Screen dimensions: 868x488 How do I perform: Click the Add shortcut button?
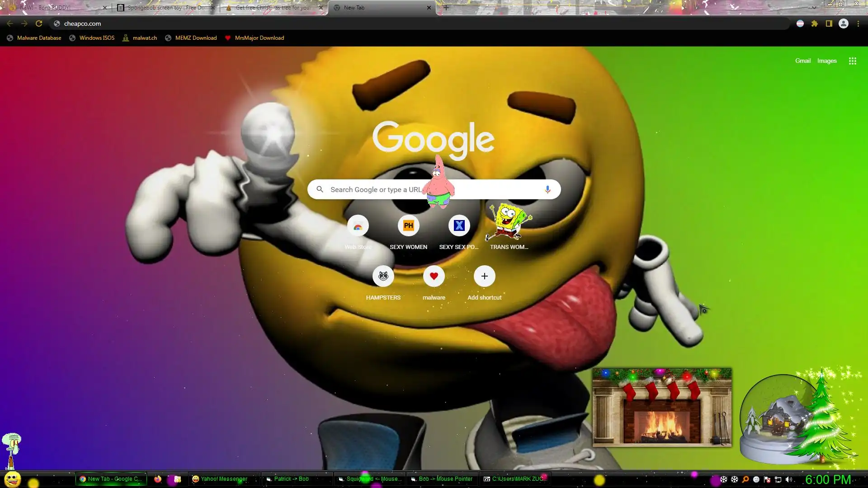point(484,276)
